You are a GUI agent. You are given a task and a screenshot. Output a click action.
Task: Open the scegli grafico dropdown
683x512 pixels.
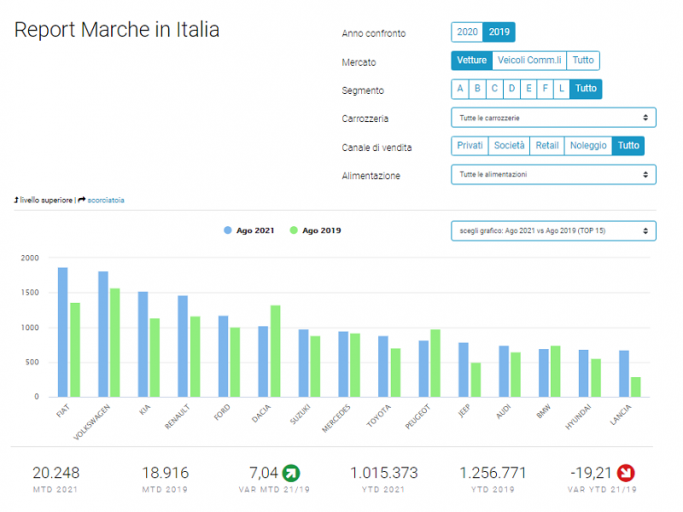554,231
